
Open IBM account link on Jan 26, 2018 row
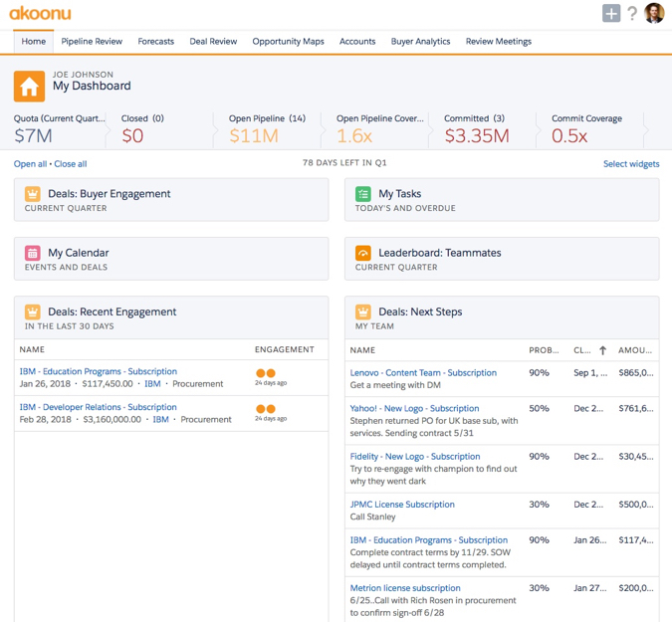point(152,384)
